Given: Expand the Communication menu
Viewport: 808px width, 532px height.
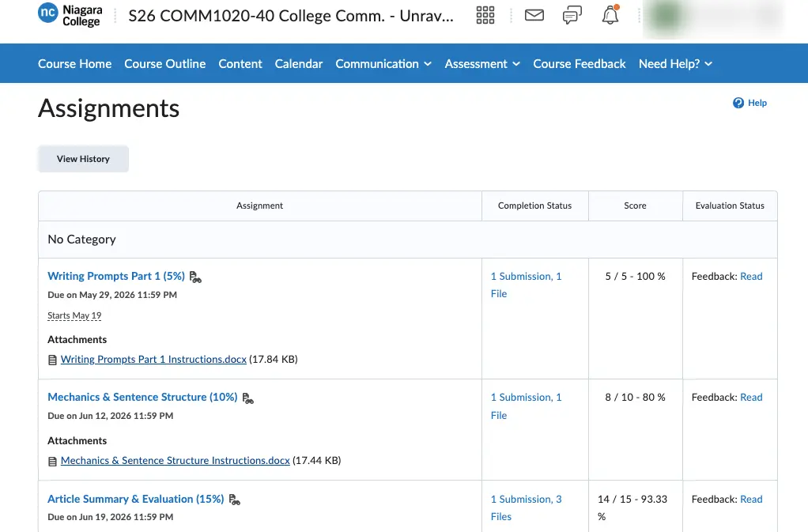Looking at the screenshot, I should tap(383, 64).
